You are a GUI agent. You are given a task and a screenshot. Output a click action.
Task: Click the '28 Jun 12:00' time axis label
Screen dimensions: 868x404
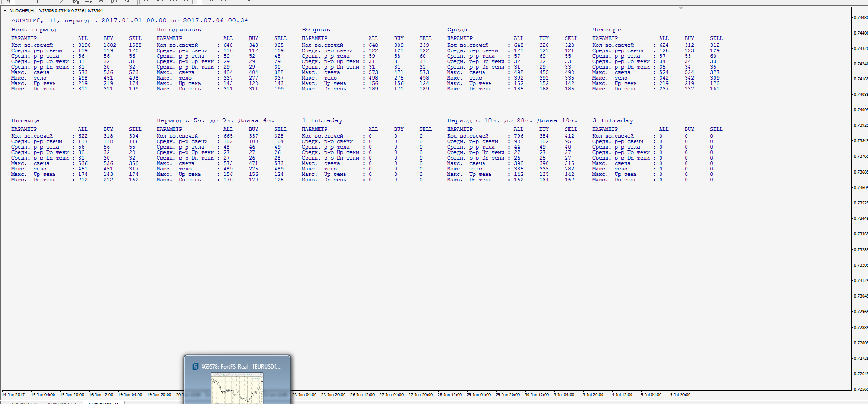point(449,394)
